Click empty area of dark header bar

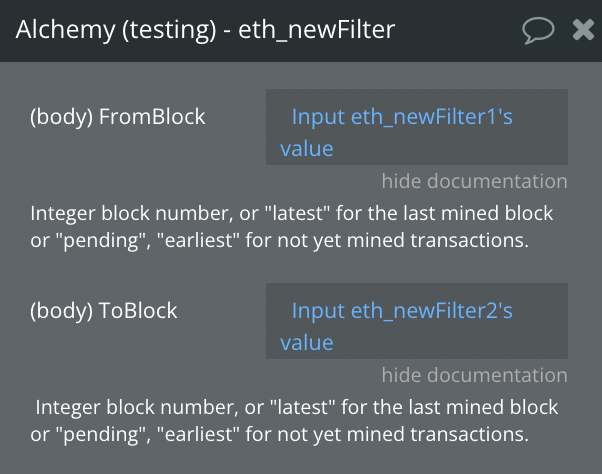pos(457,30)
